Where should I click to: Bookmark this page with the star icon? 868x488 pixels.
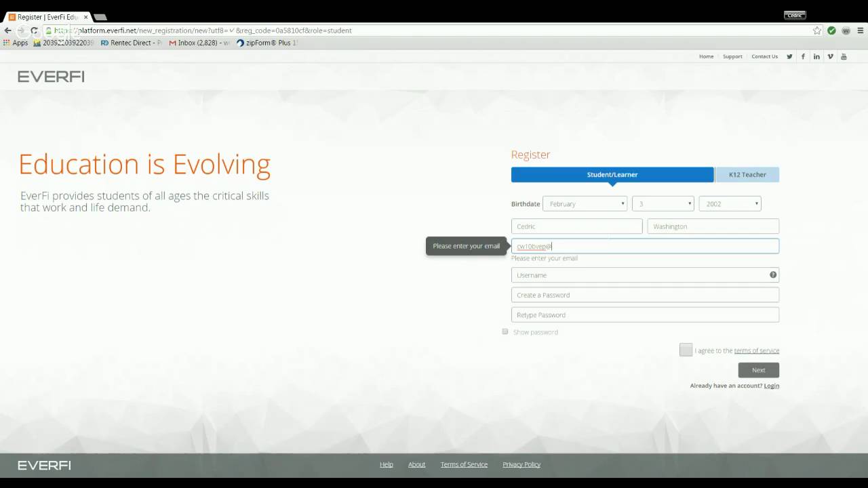click(x=817, y=30)
